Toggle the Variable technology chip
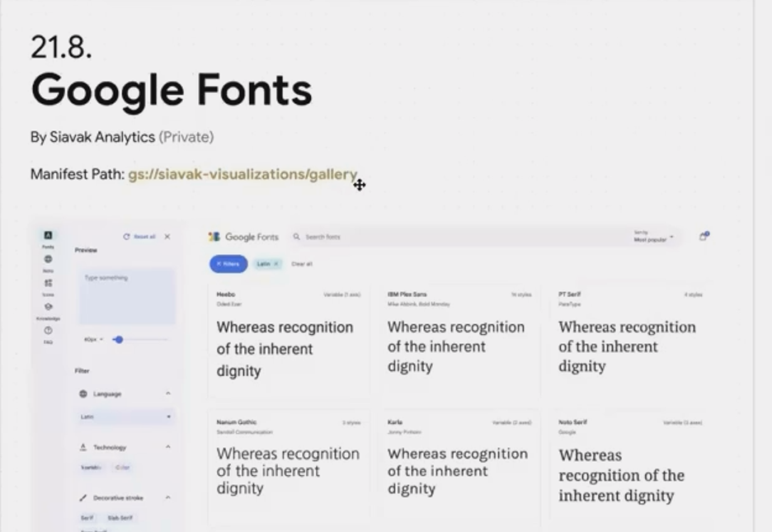Viewport: 772px width, 532px height. [92, 468]
